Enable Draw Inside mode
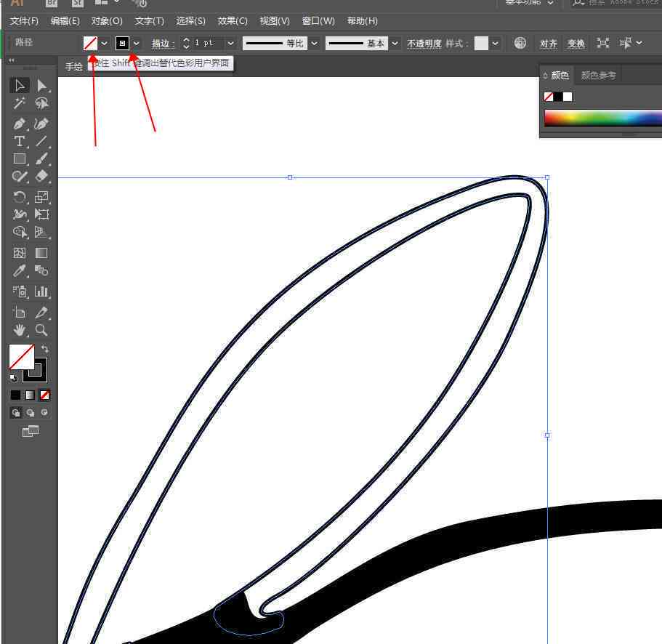Image resolution: width=662 pixels, height=644 pixels. coord(44,413)
